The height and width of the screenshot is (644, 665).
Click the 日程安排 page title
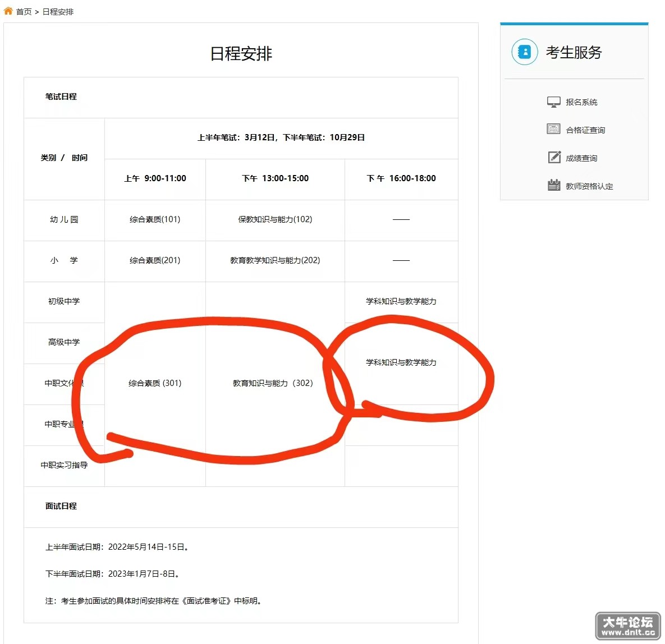[x=241, y=54]
